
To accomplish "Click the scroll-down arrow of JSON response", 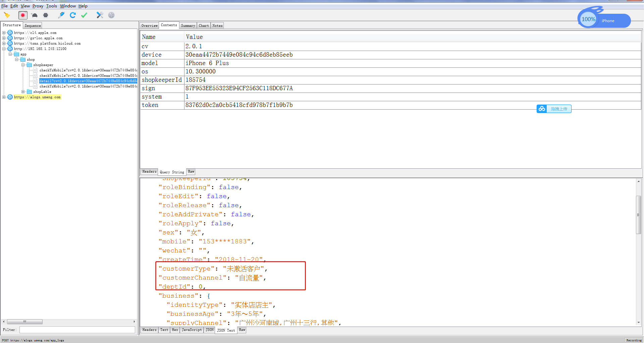I will (x=638, y=322).
